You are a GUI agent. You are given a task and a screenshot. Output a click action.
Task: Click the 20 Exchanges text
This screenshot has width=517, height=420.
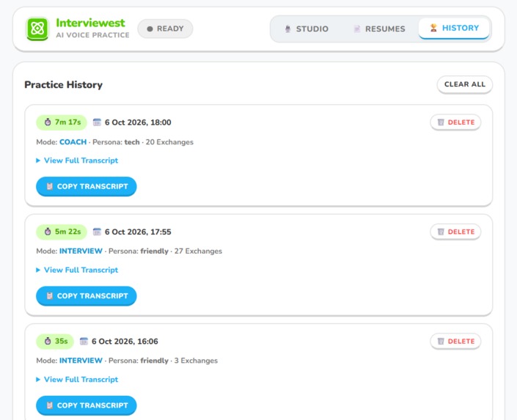point(169,142)
